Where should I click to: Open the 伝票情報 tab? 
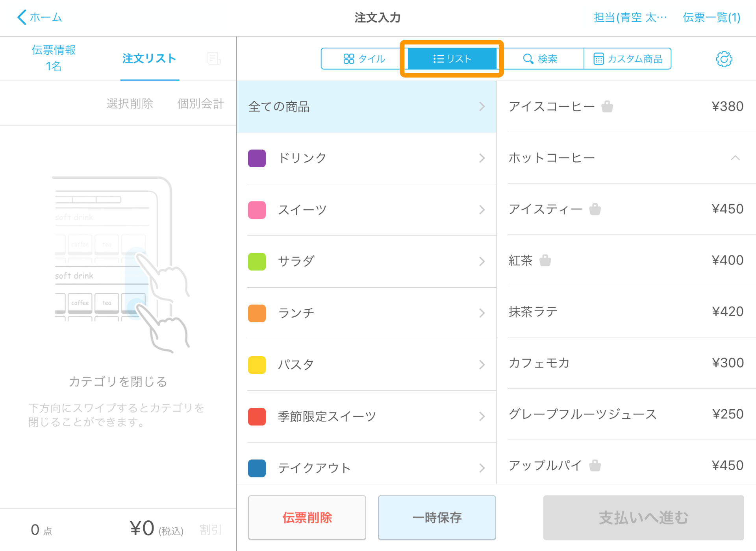pos(54,58)
